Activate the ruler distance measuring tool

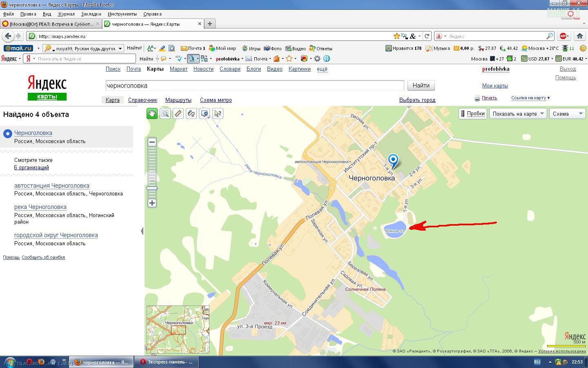178,114
